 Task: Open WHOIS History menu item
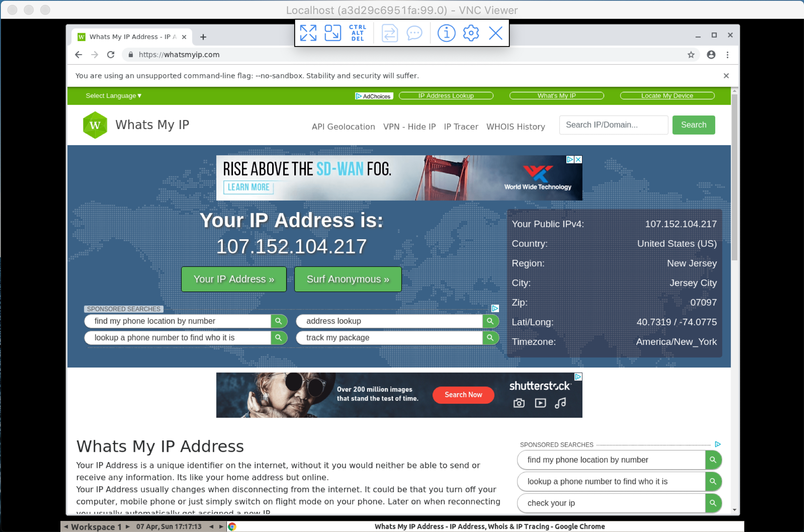(x=515, y=127)
